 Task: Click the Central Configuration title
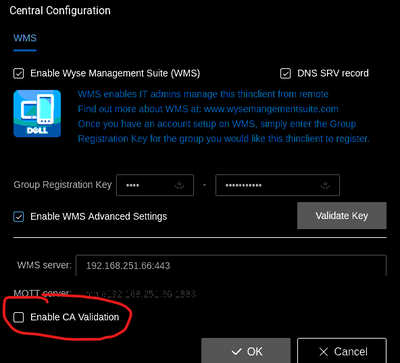pyautogui.click(x=60, y=11)
